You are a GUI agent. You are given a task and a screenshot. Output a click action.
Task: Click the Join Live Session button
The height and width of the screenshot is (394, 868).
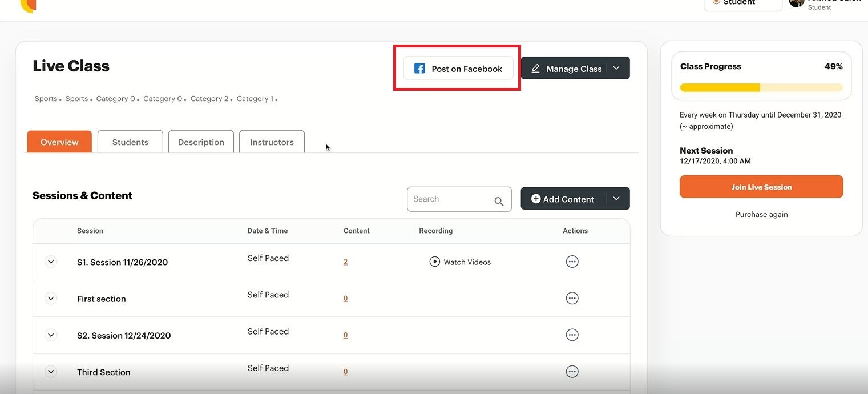click(x=761, y=187)
